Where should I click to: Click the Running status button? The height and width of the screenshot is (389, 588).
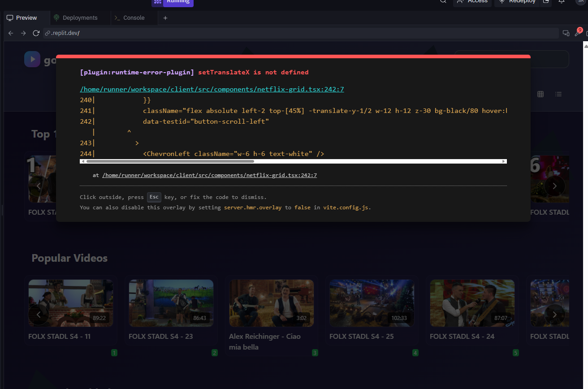(173, 2)
